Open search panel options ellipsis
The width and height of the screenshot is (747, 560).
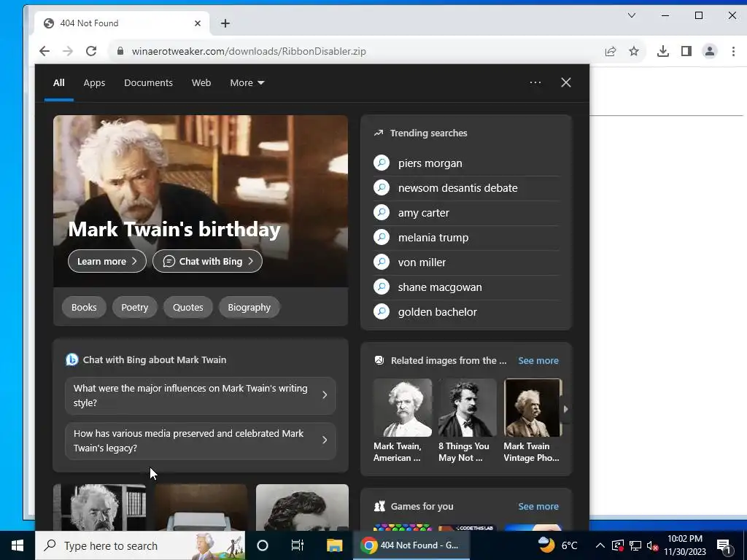[x=535, y=82]
